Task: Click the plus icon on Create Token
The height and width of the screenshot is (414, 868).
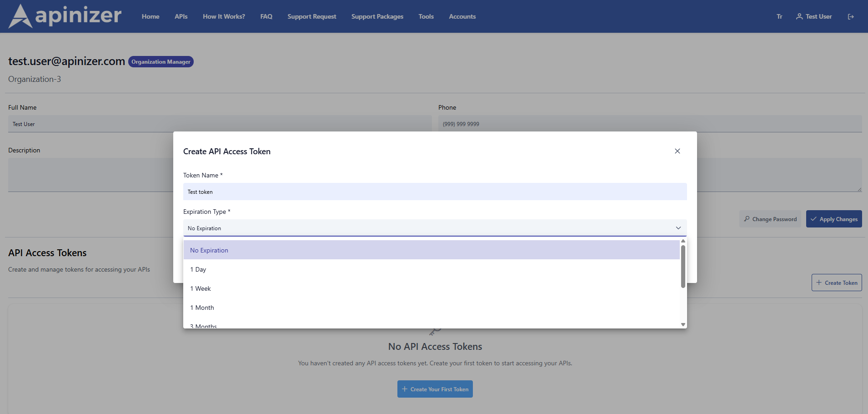Action: coord(818,282)
